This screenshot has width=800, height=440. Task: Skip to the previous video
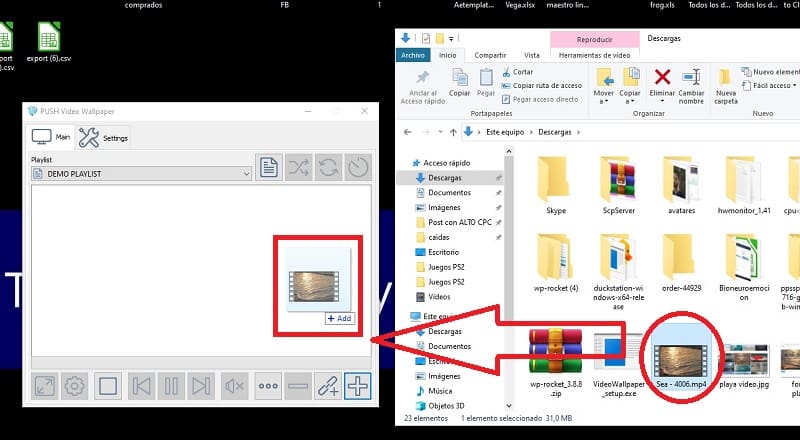click(141, 386)
